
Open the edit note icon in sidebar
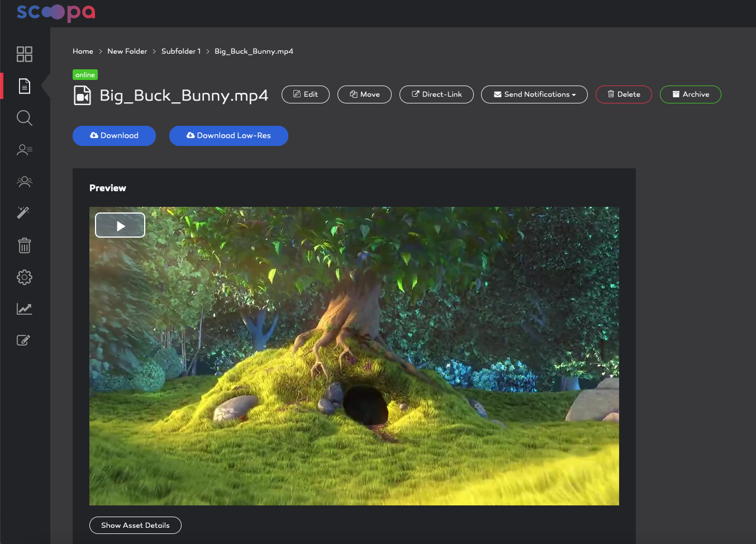pos(23,340)
